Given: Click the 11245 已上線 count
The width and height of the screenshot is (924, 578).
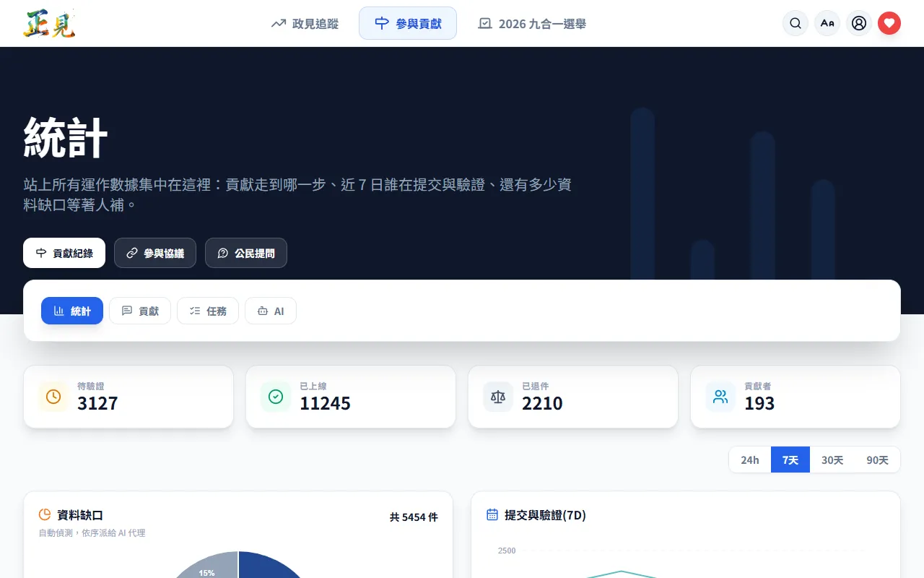Looking at the screenshot, I should (325, 403).
